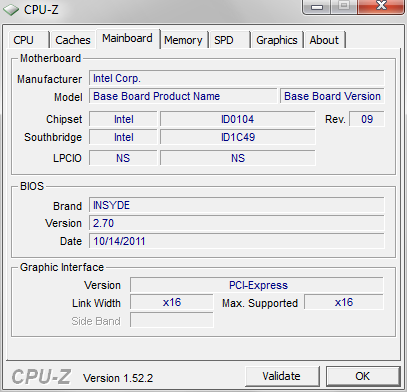
Task: Click the BIOS Brand INSYDE field
Action: point(237,205)
